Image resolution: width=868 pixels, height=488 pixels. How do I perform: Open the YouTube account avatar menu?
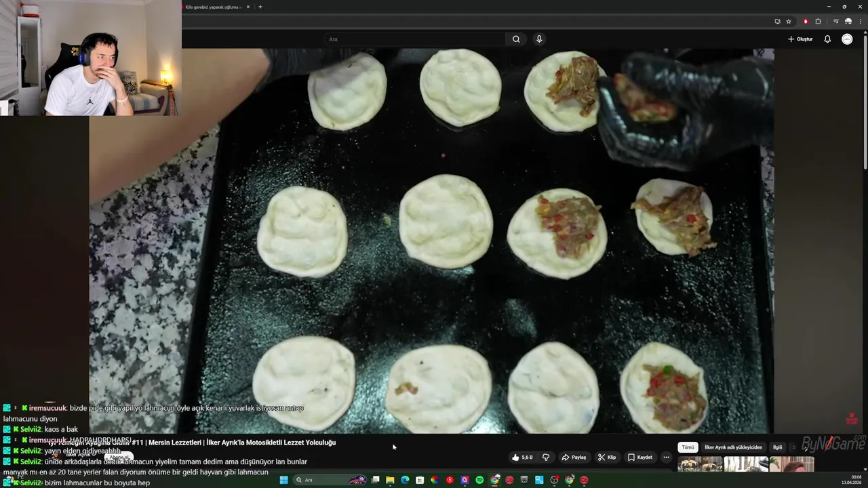(847, 39)
